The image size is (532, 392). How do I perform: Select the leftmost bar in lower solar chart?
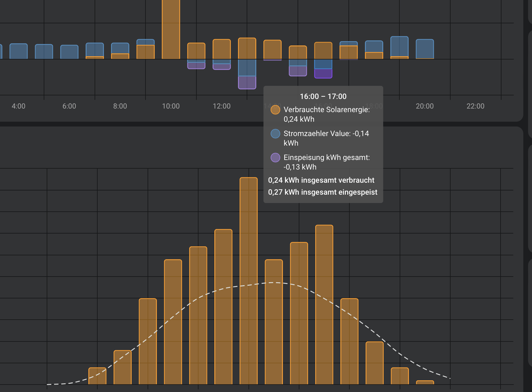97,376
